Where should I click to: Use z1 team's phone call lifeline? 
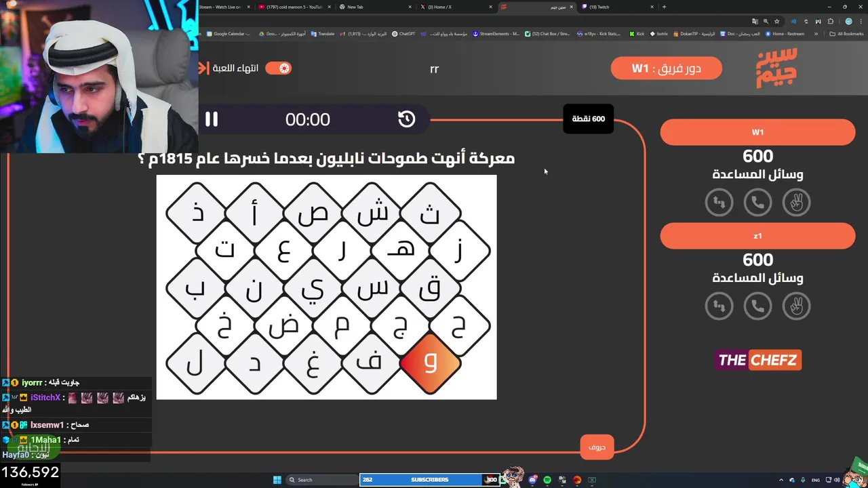(x=757, y=306)
